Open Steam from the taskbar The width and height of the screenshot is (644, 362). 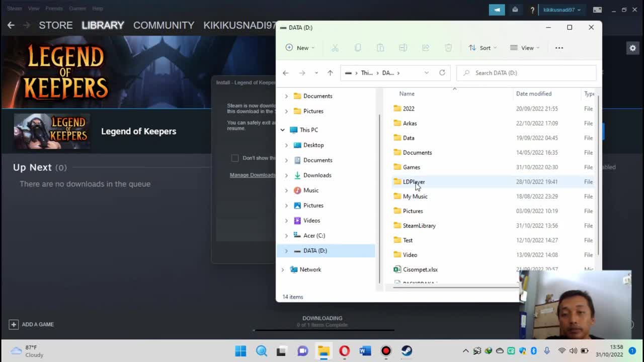(x=407, y=351)
